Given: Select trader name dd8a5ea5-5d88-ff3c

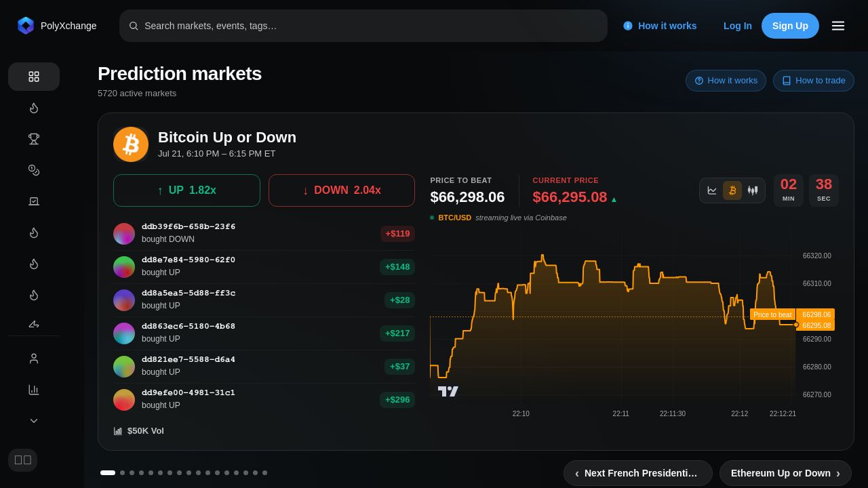Looking at the screenshot, I should pyautogui.click(x=189, y=293).
